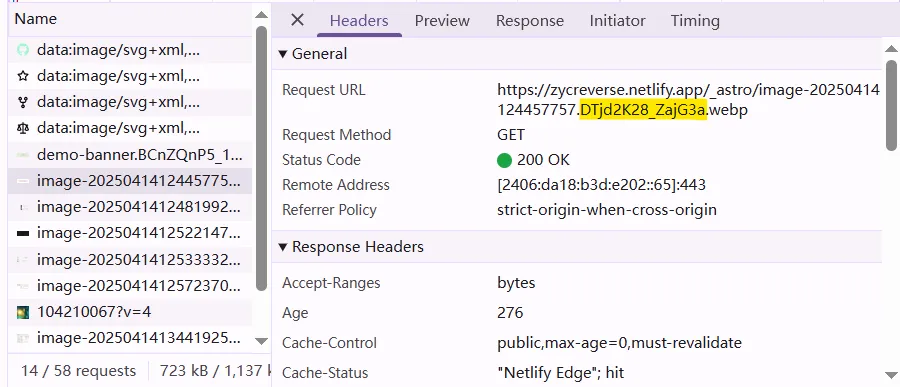The image size is (900, 387).
Task: Close the request details panel with X
Action: click(x=297, y=20)
